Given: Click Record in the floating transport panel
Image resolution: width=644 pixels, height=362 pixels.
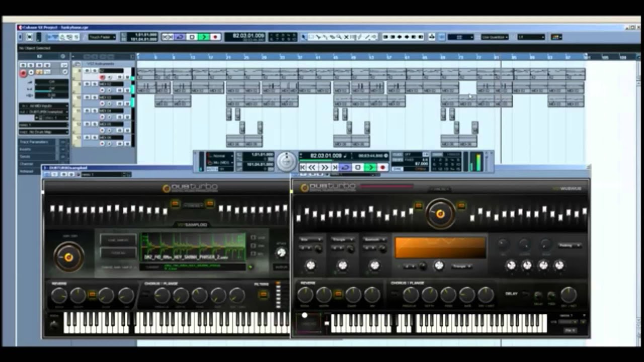Looking at the screenshot, I should click(383, 167).
